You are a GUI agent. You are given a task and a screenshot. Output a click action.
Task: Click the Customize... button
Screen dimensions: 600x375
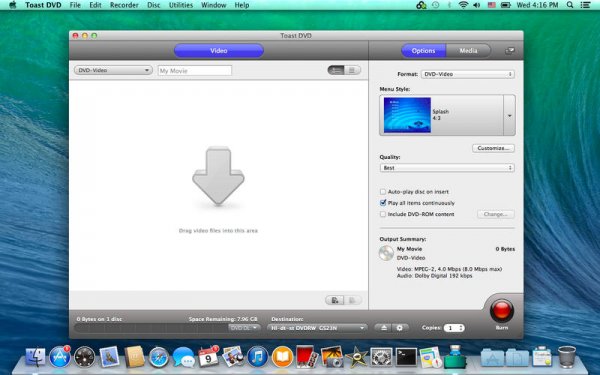tap(493, 148)
